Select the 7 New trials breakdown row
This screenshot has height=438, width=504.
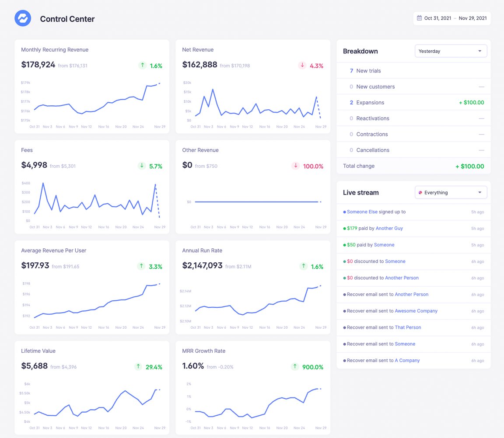pyautogui.click(x=413, y=70)
